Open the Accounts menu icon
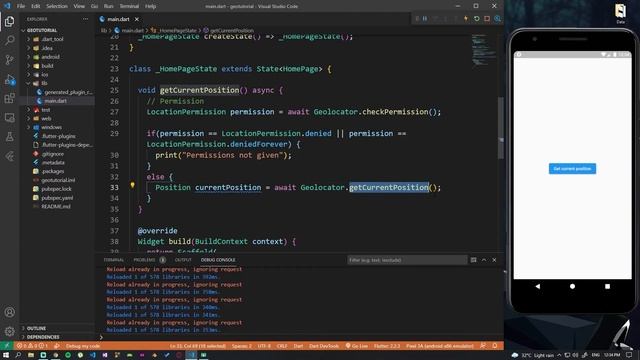The image size is (640, 360). 9,312
